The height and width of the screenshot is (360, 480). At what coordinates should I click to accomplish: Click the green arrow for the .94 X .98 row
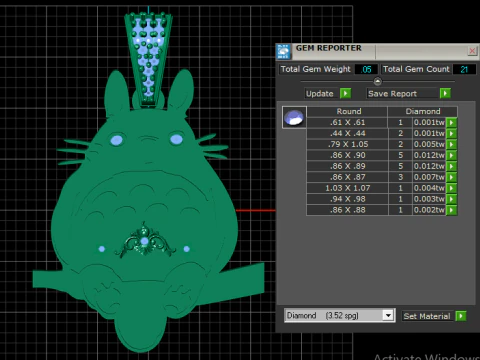(x=452, y=199)
